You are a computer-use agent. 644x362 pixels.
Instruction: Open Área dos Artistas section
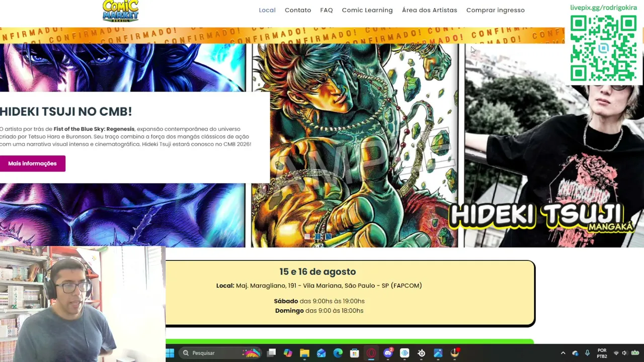tap(430, 10)
